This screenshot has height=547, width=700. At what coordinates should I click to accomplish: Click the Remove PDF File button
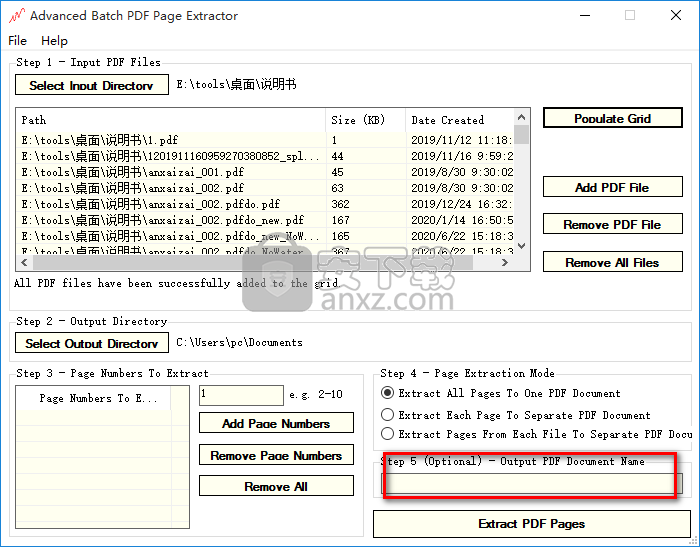coord(612,224)
